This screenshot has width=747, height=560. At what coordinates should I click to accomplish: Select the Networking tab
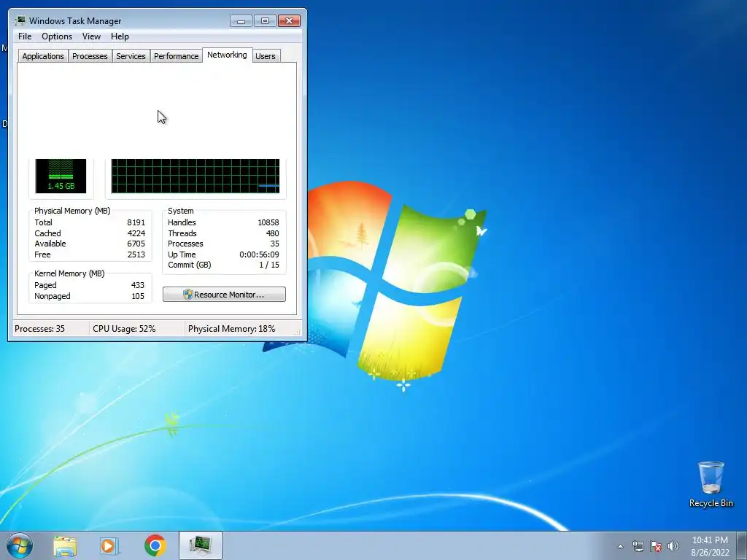coord(227,55)
